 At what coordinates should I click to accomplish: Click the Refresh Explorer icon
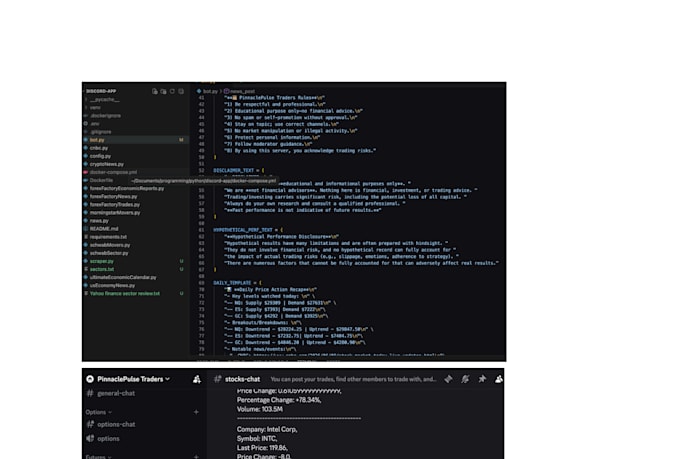(x=172, y=91)
